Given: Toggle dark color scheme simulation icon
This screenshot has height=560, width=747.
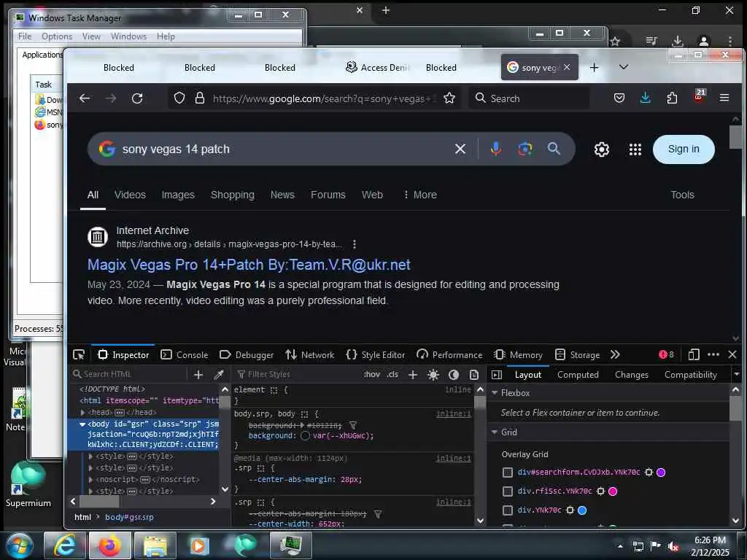Looking at the screenshot, I should [x=454, y=375].
